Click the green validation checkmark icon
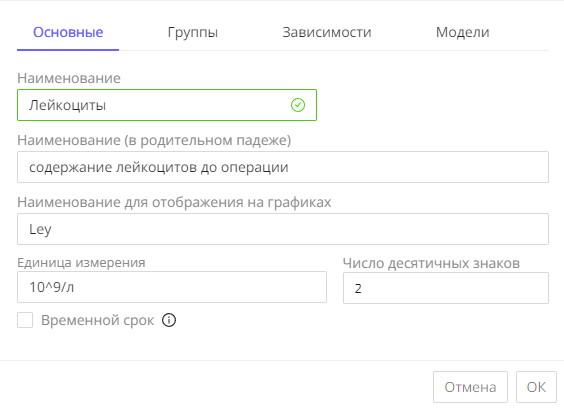Viewport: 564px width, 408px height. [x=298, y=105]
